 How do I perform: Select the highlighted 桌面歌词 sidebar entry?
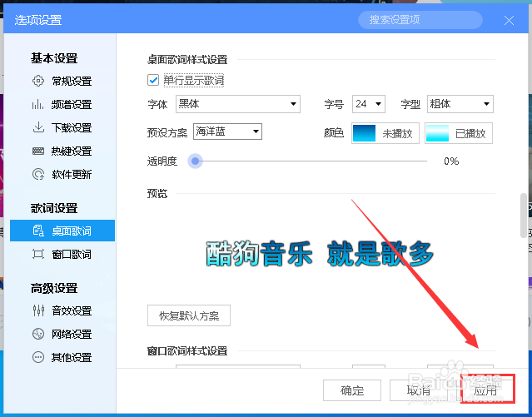pos(62,231)
